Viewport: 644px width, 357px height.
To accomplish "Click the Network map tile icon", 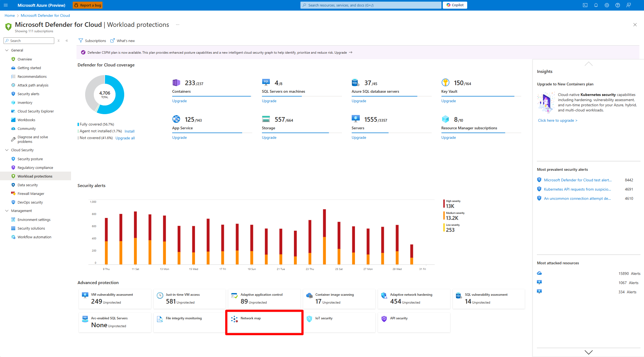I will pyautogui.click(x=234, y=319).
